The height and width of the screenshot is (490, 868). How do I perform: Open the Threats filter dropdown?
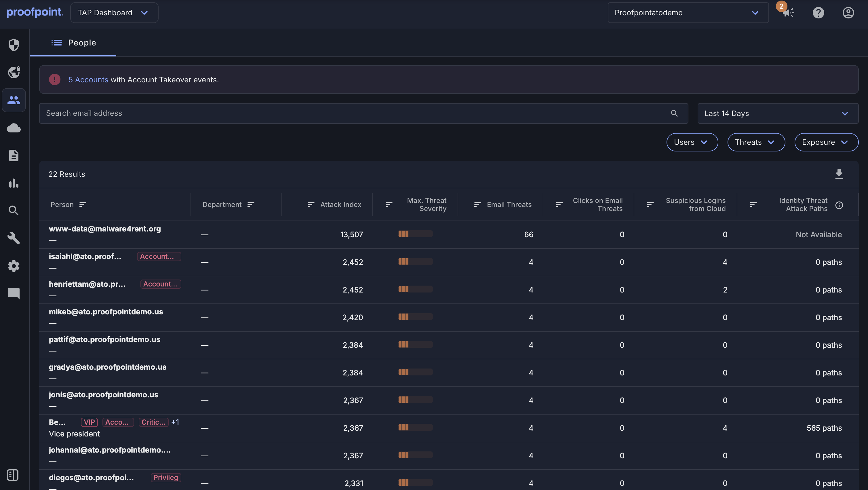click(756, 142)
